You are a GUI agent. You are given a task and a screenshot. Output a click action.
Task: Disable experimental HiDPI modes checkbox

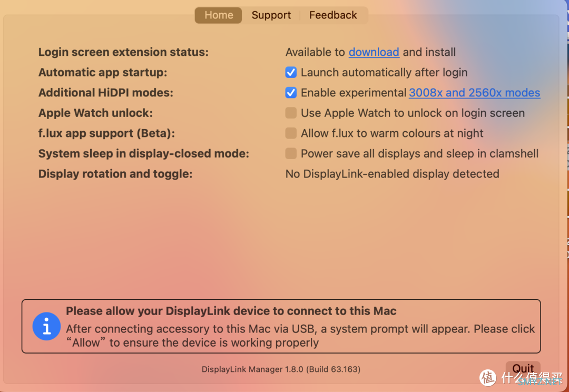(x=291, y=93)
